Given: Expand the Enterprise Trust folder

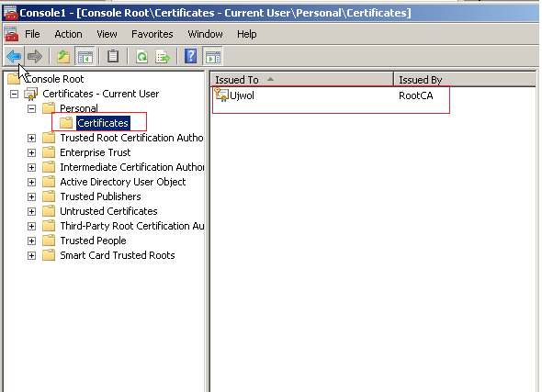Looking at the screenshot, I should tap(31, 152).
